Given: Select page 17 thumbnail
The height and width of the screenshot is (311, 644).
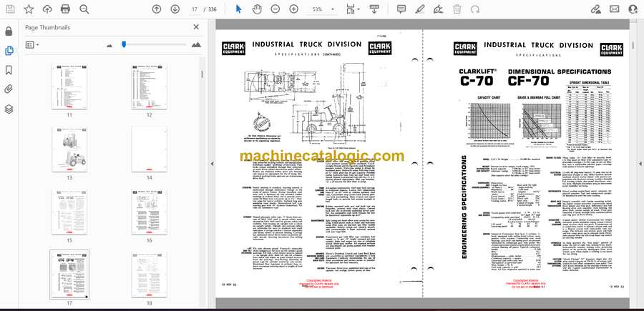Looking at the screenshot, I should coord(69,275).
